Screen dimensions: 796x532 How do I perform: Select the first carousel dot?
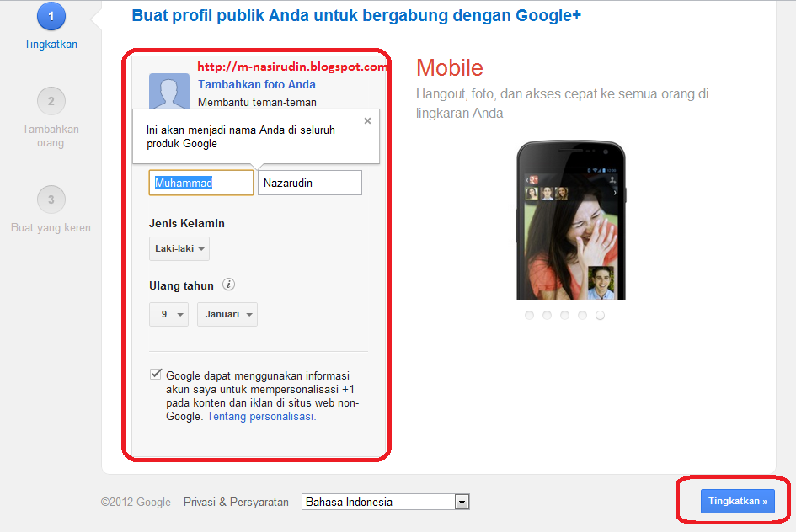pyautogui.click(x=530, y=316)
